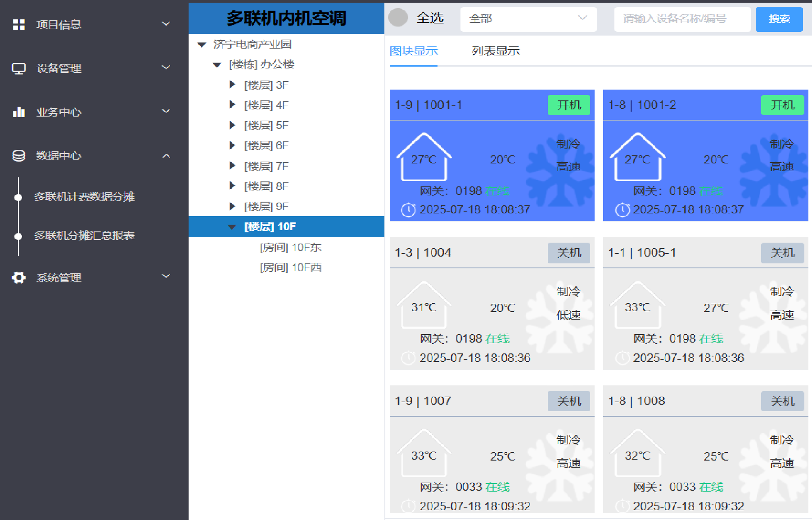Expand the 项目信息 sidebar menu

pos(166,23)
